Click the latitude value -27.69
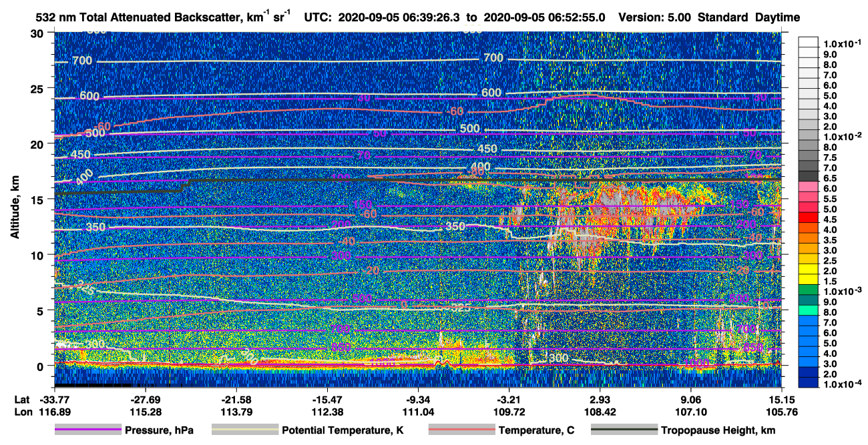 coord(146,400)
